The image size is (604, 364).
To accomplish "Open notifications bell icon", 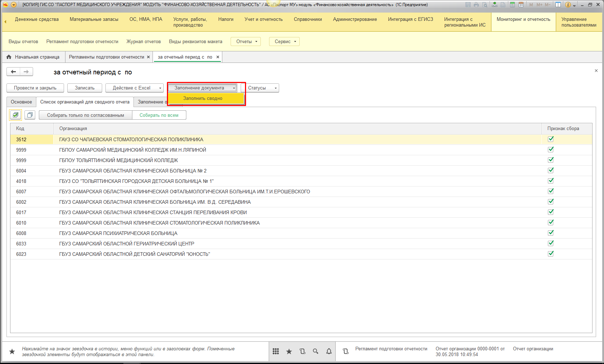I will click(x=329, y=351).
